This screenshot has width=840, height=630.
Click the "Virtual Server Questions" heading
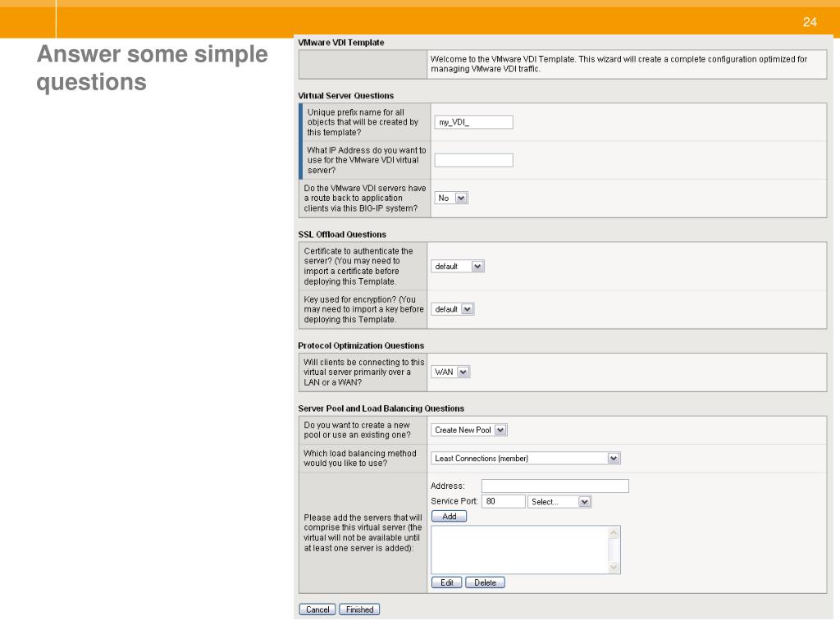[345, 95]
